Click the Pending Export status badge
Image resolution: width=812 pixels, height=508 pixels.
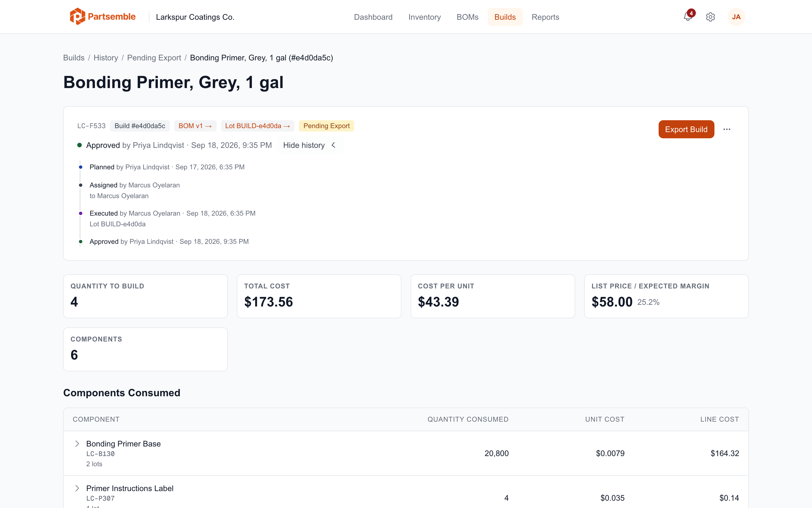pyautogui.click(x=326, y=126)
